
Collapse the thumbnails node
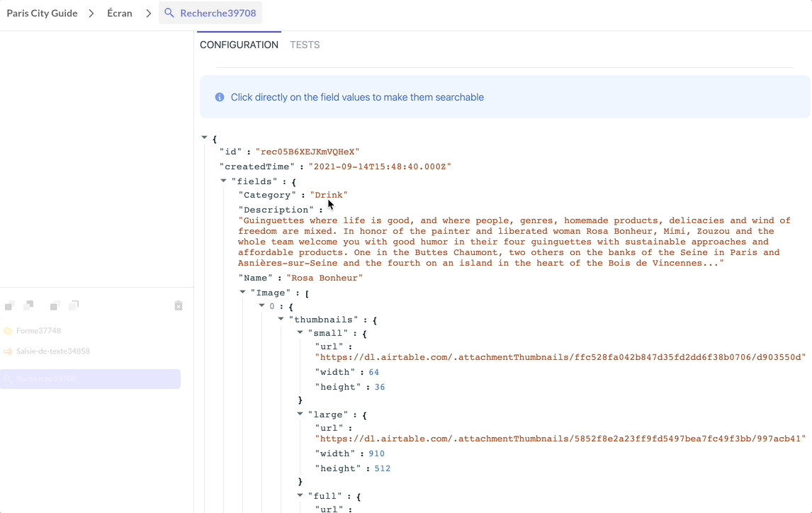(281, 319)
